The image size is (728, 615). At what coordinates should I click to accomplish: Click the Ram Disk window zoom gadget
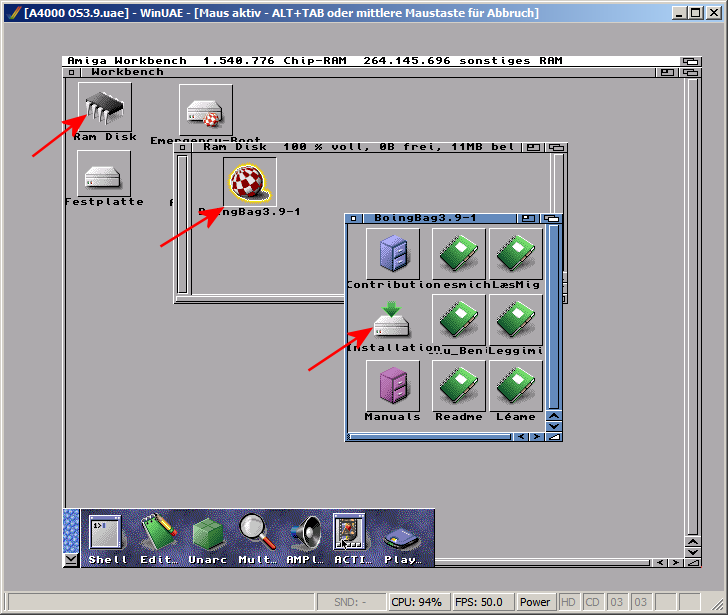tap(533, 147)
